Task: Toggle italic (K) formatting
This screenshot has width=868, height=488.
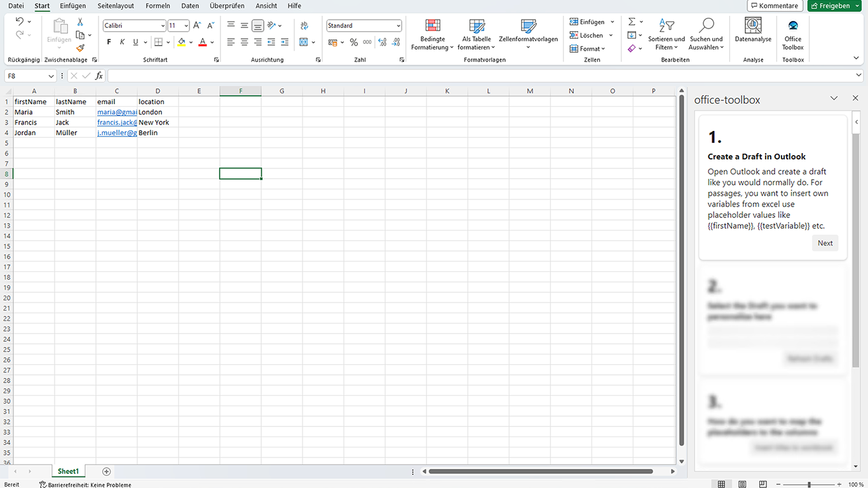Action: [x=122, y=42]
